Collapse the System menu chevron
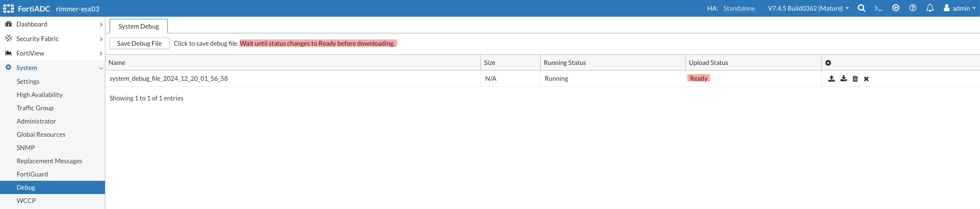 pos(101,68)
